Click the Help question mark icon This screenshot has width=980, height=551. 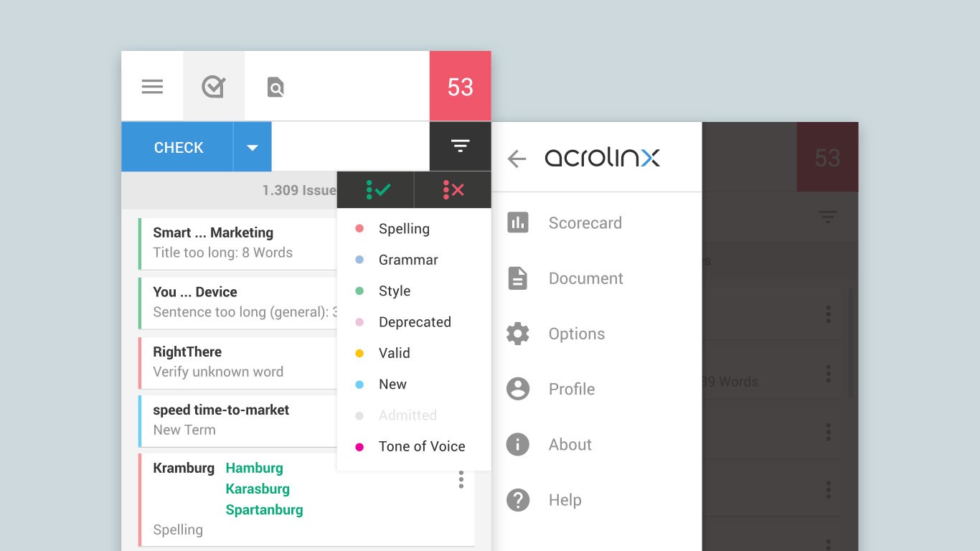click(517, 500)
